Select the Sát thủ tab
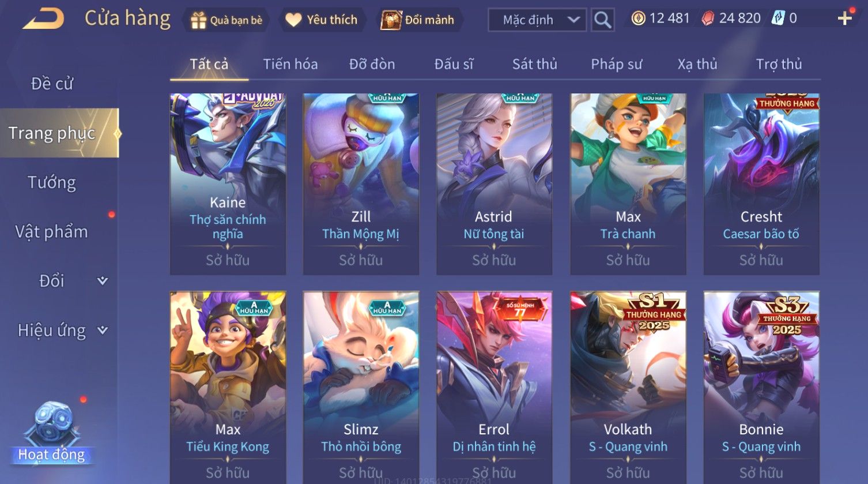The width and height of the screenshot is (868, 484). [x=535, y=64]
